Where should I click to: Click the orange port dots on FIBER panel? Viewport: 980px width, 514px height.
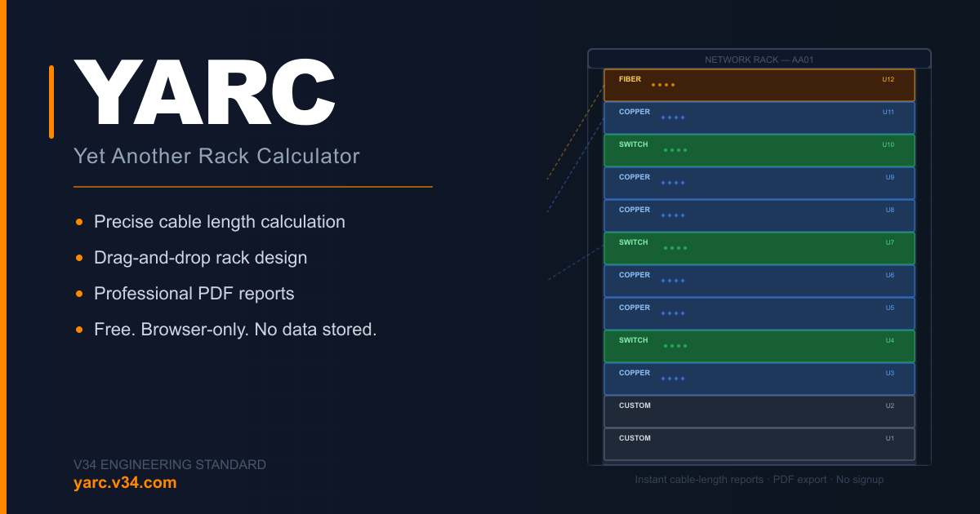[x=663, y=85]
